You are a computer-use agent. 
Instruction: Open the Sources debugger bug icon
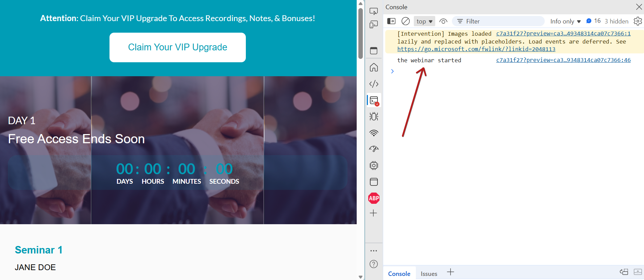click(374, 116)
